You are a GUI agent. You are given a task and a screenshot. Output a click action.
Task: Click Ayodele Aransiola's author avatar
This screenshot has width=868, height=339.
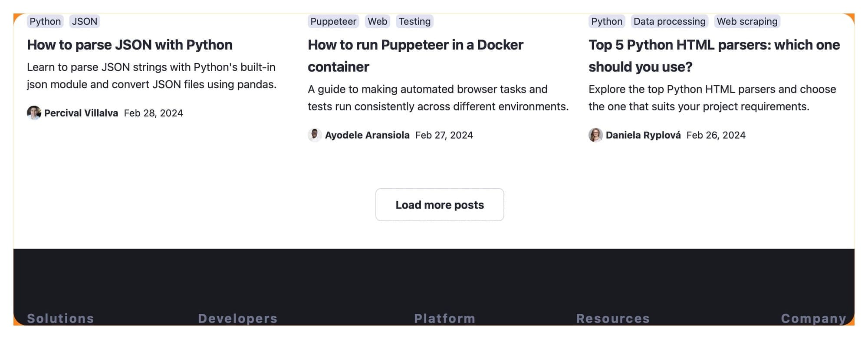tap(315, 135)
